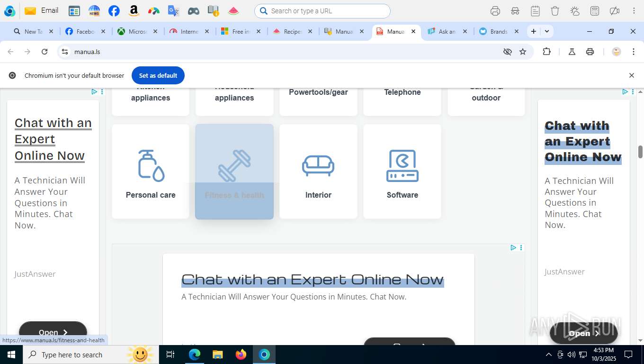Open the Extensions puzzle icon
The height and width of the screenshot is (364, 644).
546,52
